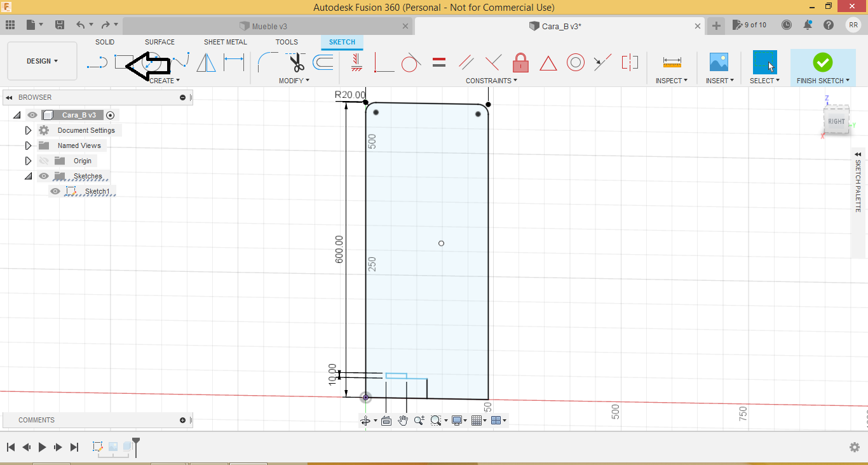Redo the last undone action

[105, 25]
